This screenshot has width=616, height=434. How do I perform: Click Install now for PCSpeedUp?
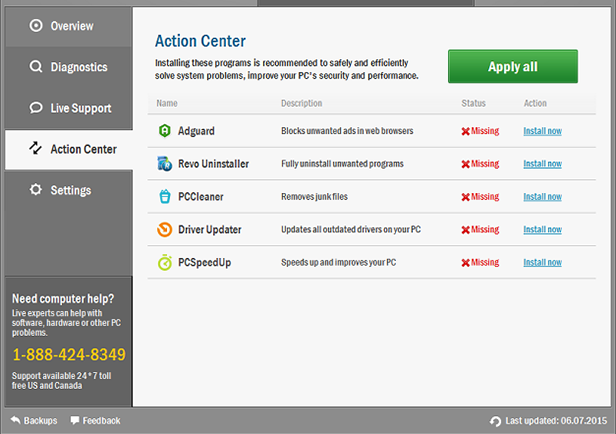coord(542,262)
